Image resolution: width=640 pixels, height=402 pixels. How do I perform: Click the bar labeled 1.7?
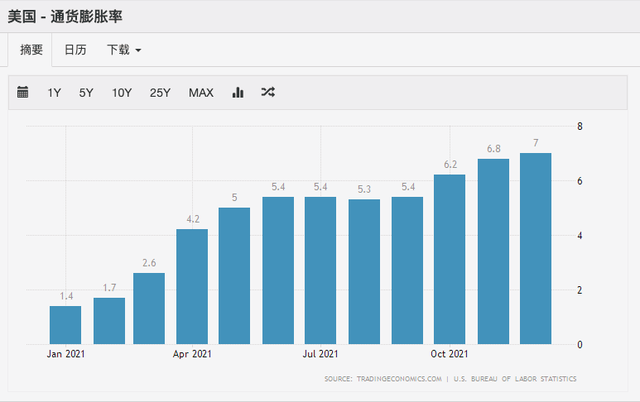click(109, 321)
